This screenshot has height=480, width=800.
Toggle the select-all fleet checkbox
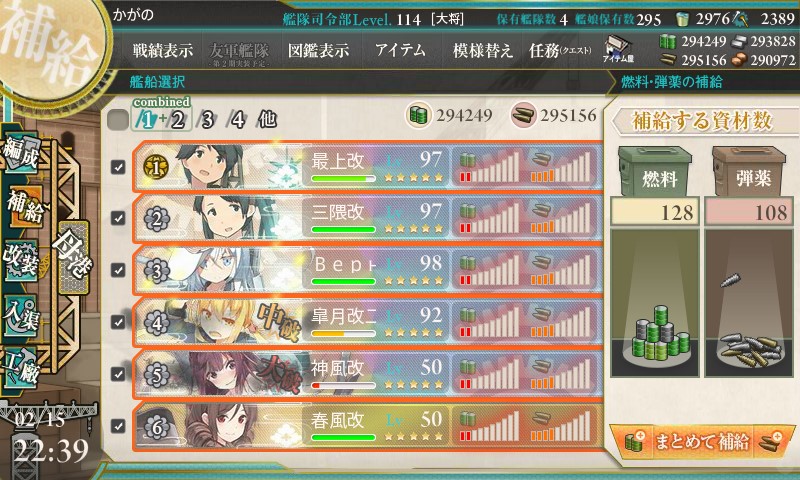(x=118, y=120)
